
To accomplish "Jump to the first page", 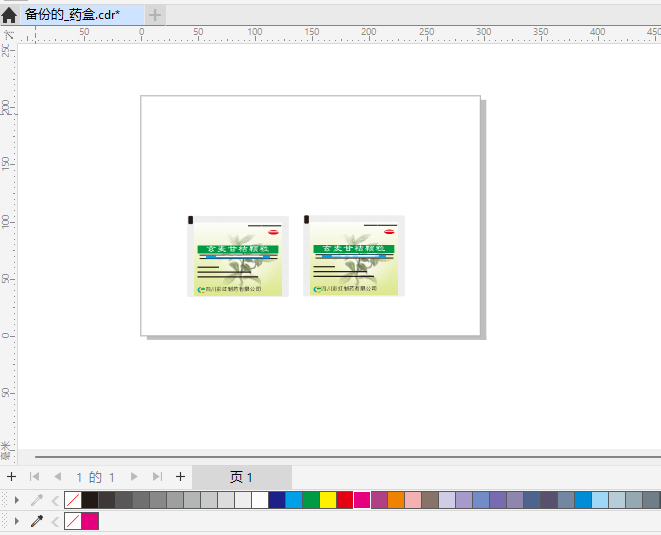I will 35,477.
